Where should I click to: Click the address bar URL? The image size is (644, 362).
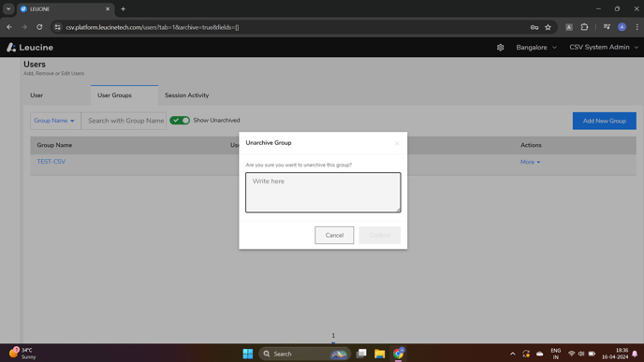tap(153, 27)
